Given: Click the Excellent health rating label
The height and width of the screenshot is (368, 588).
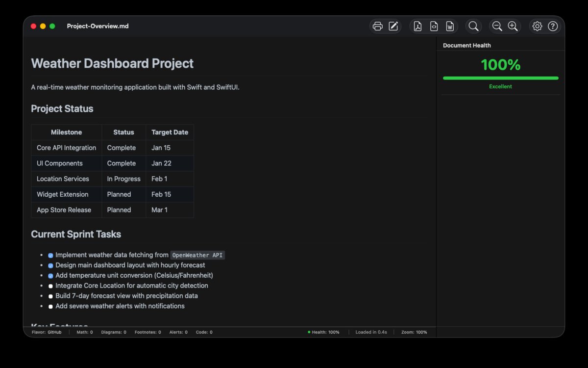Looking at the screenshot, I should click(500, 86).
